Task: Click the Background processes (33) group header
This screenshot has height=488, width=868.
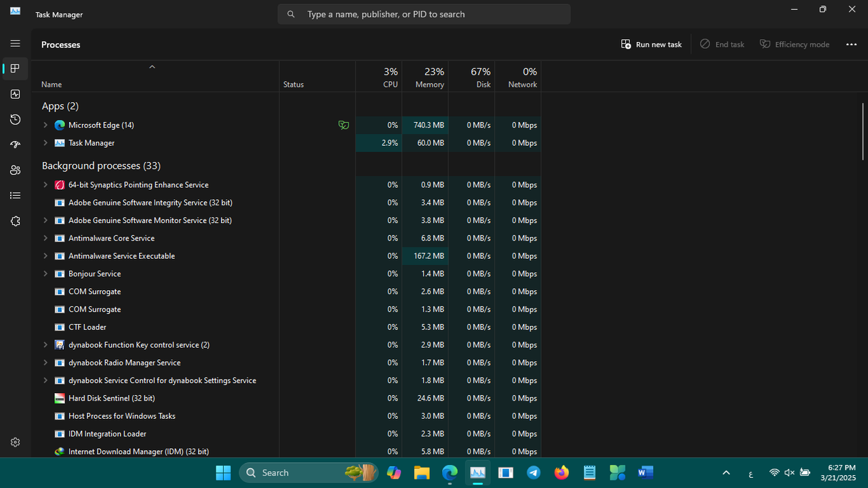Action: pyautogui.click(x=101, y=165)
